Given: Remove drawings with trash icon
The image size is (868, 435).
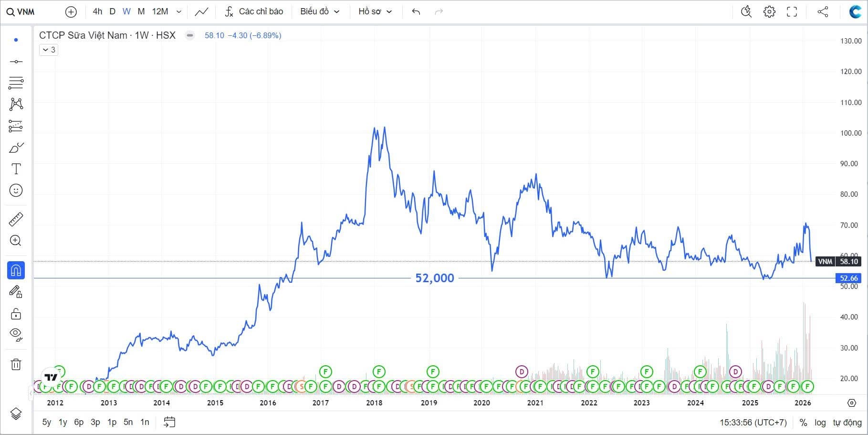Looking at the screenshot, I should 16,364.
